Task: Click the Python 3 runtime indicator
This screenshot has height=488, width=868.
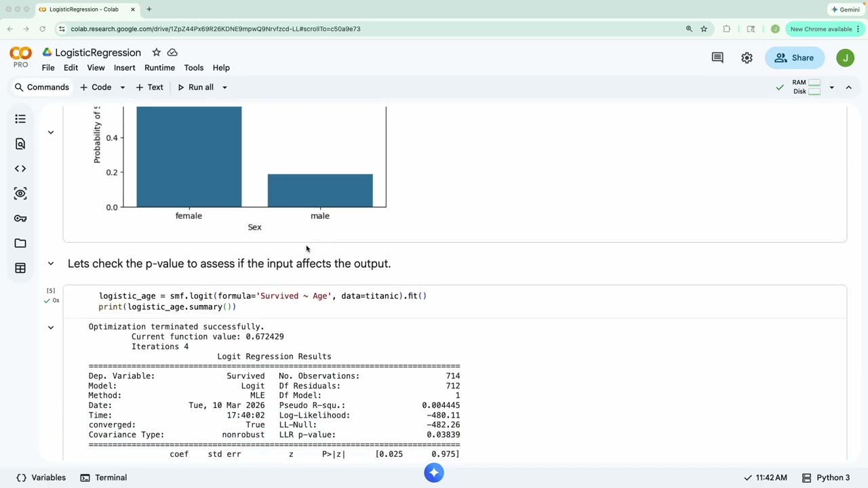Action: [x=825, y=478]
